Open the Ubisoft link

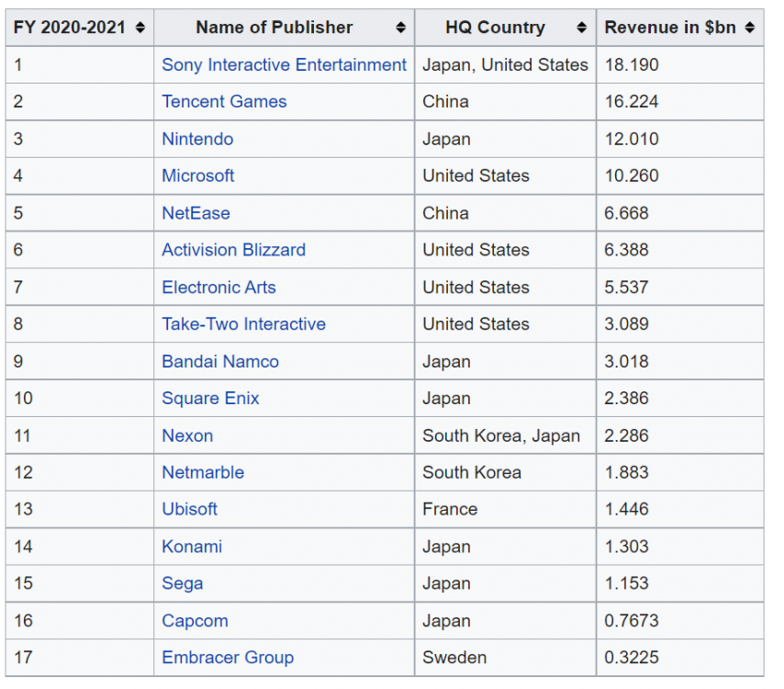(x=189, y=509)
